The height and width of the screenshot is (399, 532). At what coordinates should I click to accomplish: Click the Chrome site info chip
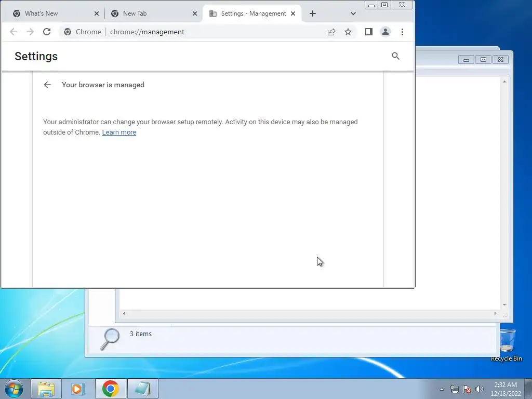(83, 32)
